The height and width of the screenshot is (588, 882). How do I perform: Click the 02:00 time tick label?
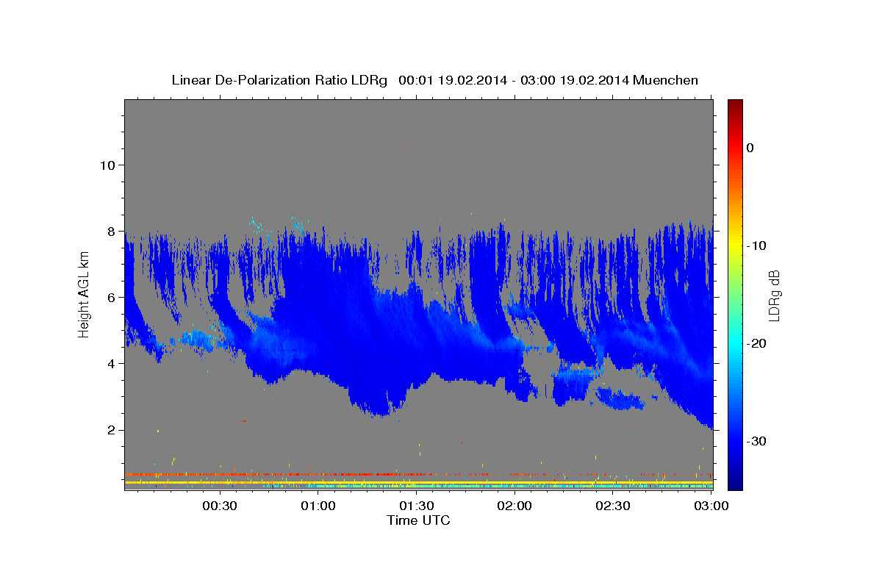tap(514, 506)
